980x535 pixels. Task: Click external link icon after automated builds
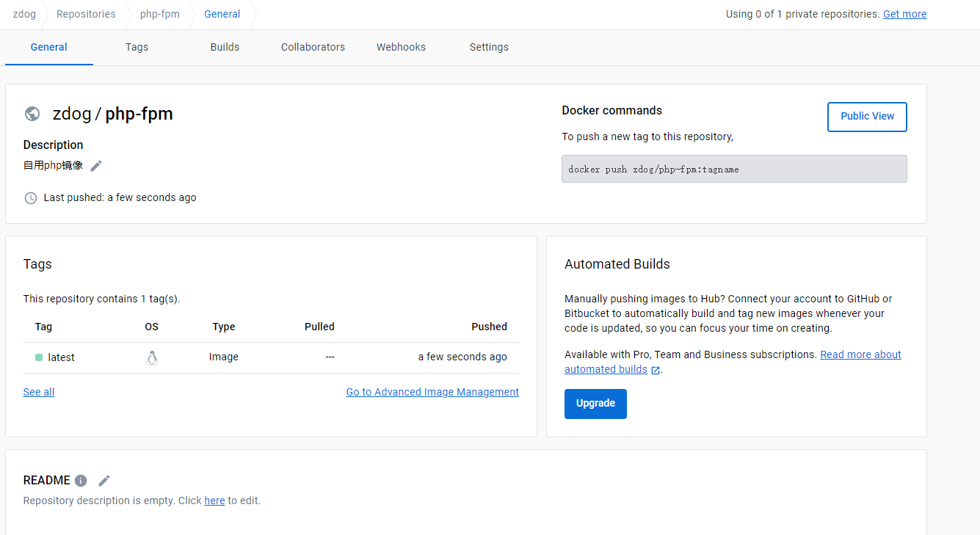click(655, 370)
